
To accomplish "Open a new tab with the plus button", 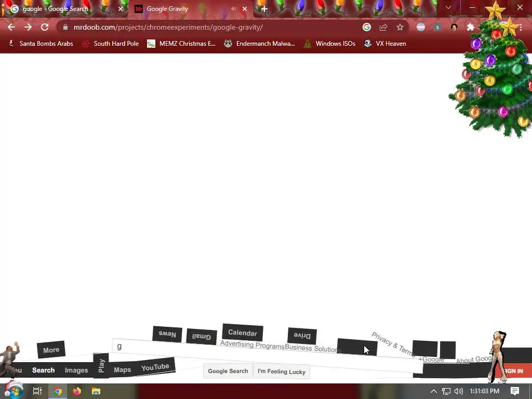I will 264,9.
